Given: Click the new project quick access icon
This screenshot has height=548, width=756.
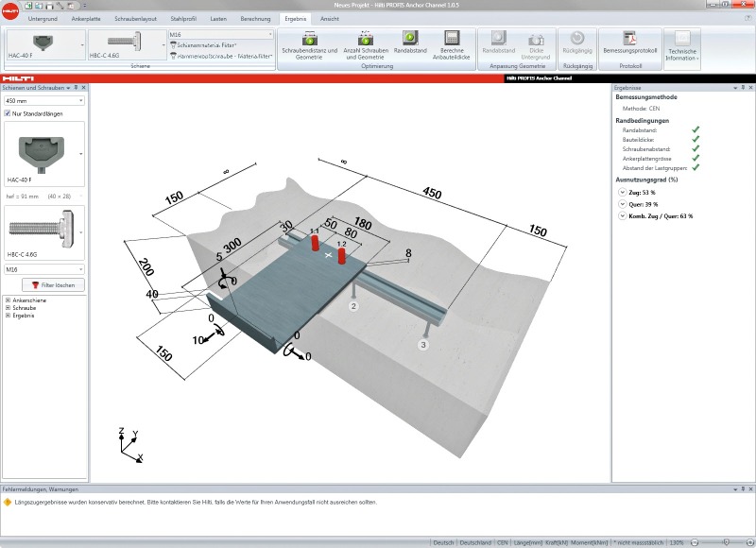Looking at the screenshot, I should [28, 6].
